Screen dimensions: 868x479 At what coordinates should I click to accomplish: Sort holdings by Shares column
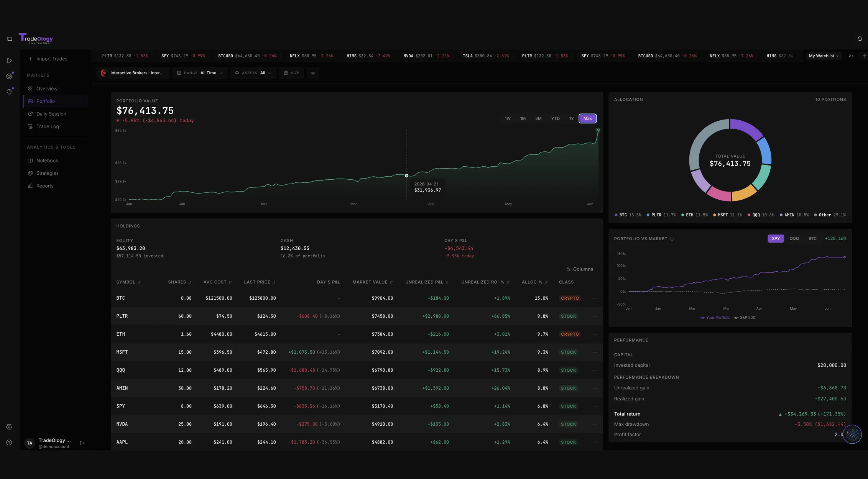coord(179,282)
